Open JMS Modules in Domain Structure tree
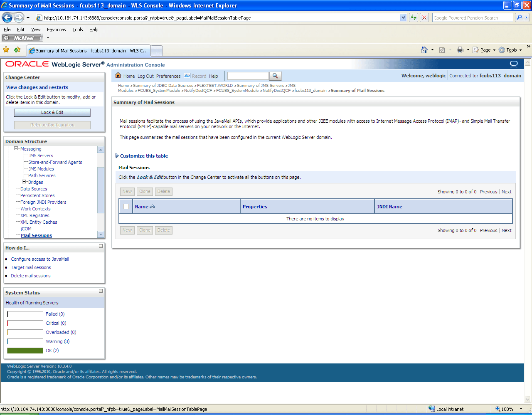This screenshot has width=532, height=415. coord(41,169)
